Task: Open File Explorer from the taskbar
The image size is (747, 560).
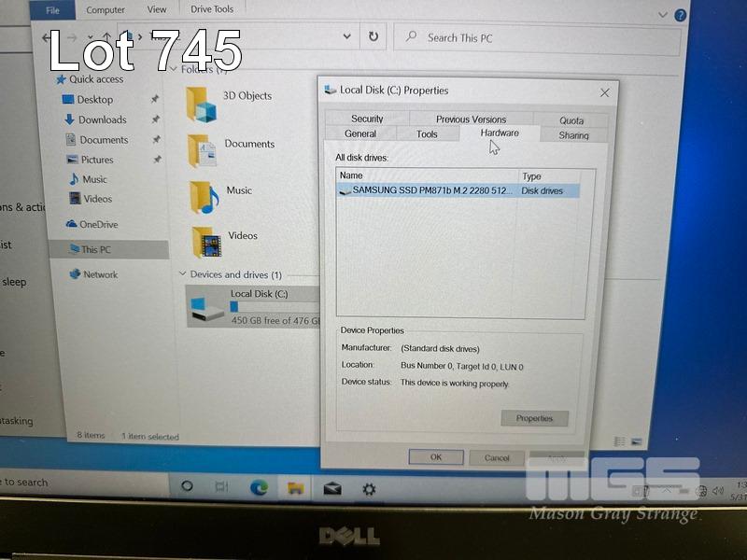Action: coord(295,488)
